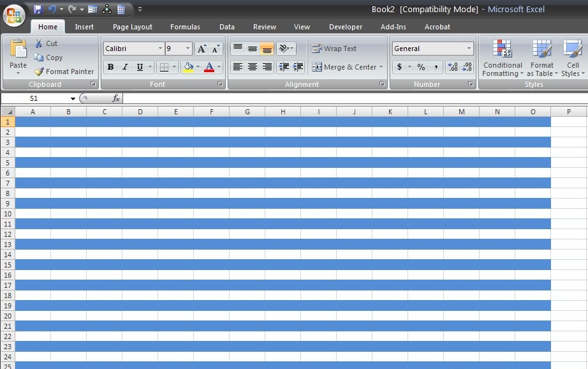Toggle Italic formatting
This screenshot has height=369, width=588.
point(125,67)
